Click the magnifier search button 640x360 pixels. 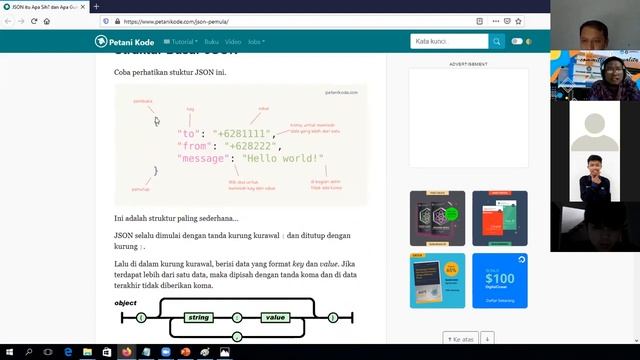[x=497, y=41]
